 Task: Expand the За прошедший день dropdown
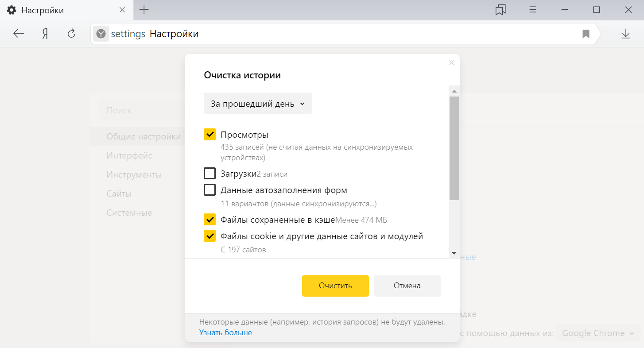[258, 104]
